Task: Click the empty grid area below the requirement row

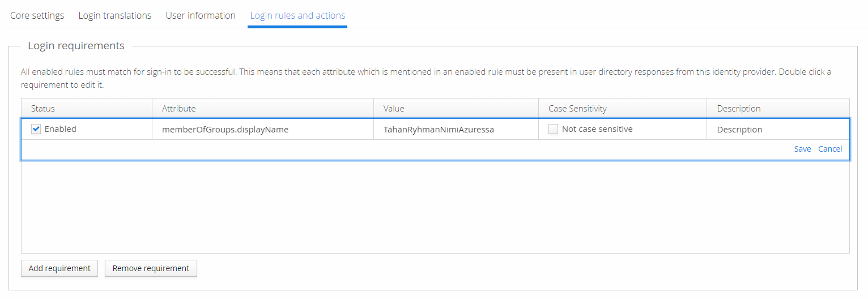Action: [435, 207]
